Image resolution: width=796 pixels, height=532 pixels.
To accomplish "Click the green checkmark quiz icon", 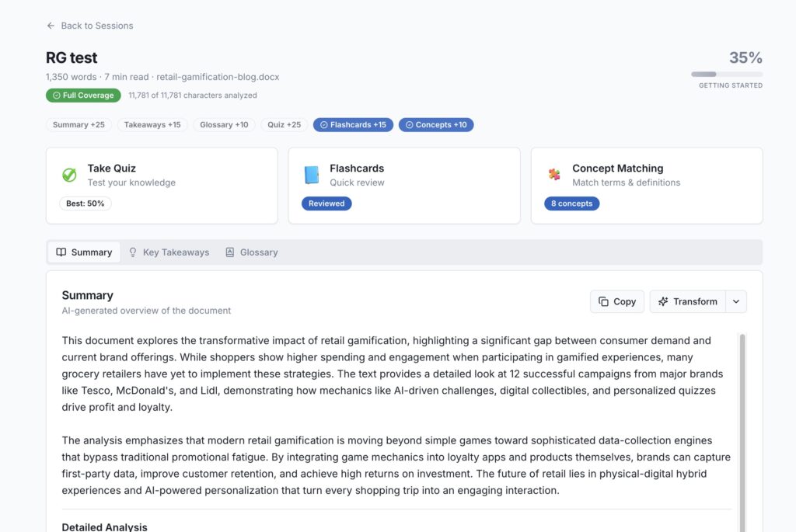I will coord(69,176).
